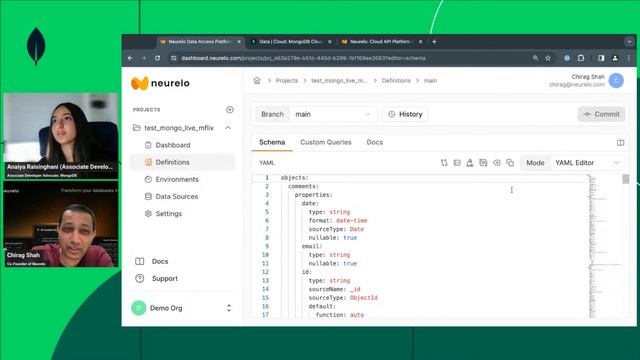Click the main breadcrumb
Screen dimensions: 640x360
tap(430, 80)
